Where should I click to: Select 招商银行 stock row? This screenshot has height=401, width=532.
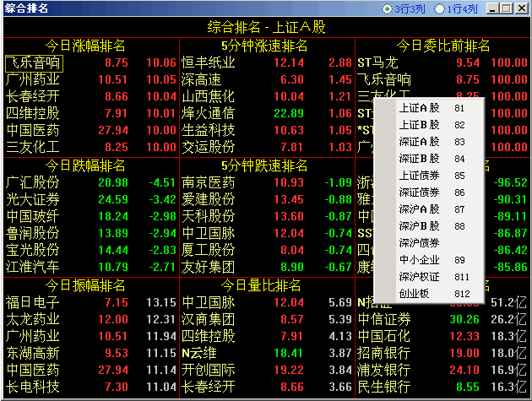442,353
